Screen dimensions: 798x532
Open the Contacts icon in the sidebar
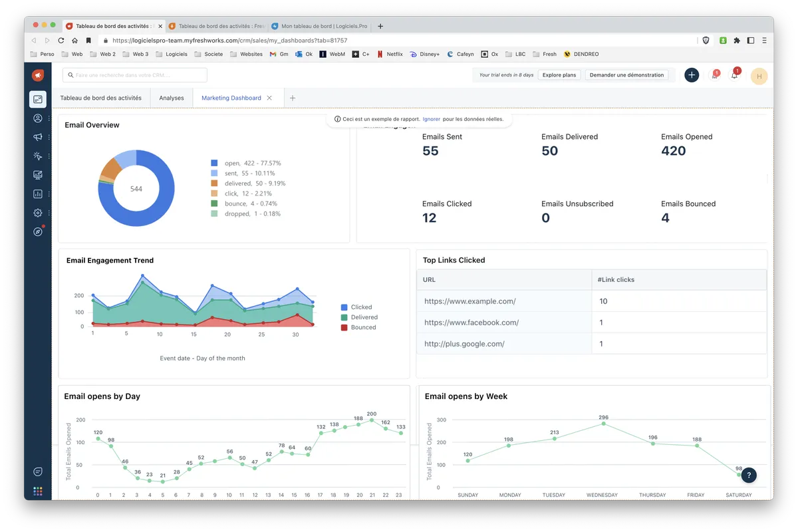coord(38,118)
